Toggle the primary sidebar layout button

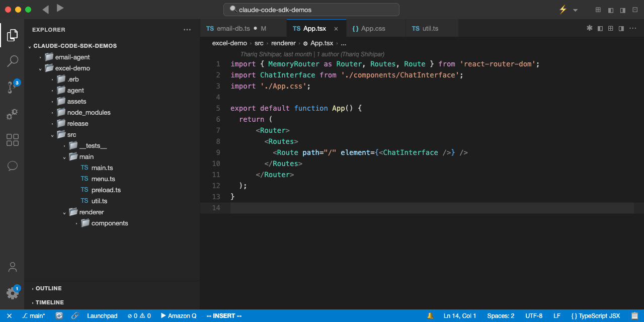pos(610,10)
